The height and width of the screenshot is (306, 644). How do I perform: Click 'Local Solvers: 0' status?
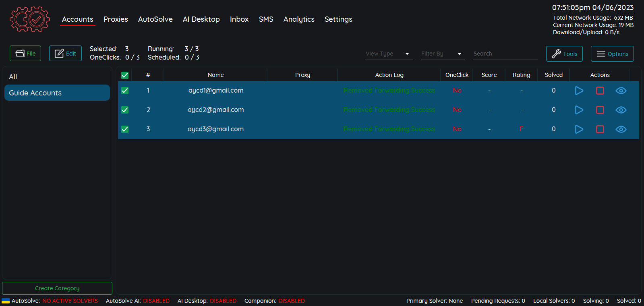coord(554,301)
